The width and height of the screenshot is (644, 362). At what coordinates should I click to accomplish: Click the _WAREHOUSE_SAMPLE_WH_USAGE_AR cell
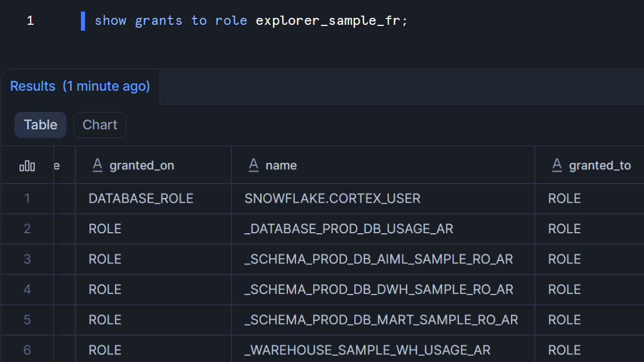[x=367, y=350]
